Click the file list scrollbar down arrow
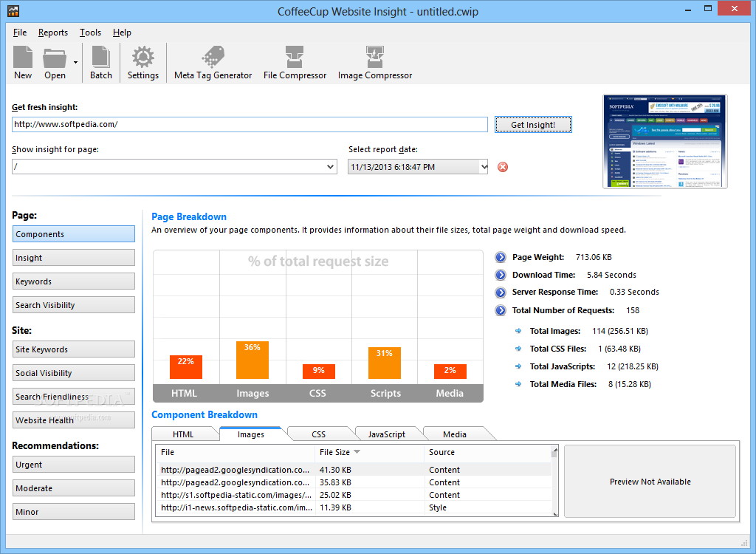 (x=555, y=513)
